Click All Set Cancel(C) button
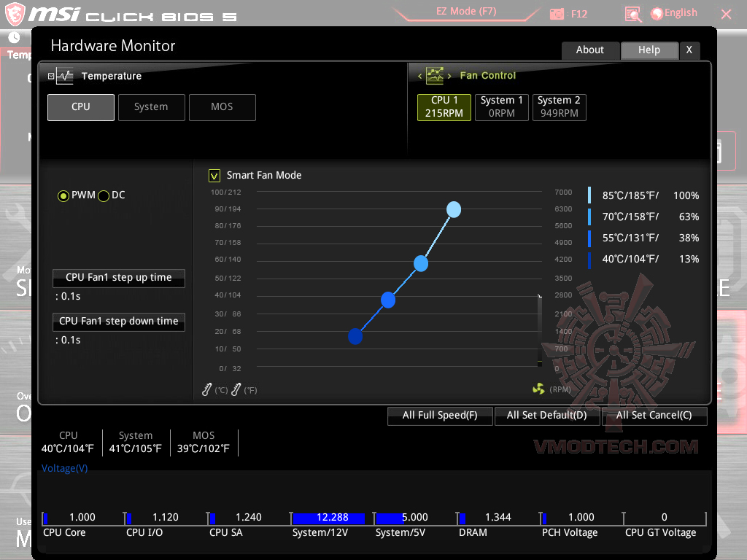The image size is (747, 560). (654, 416)
